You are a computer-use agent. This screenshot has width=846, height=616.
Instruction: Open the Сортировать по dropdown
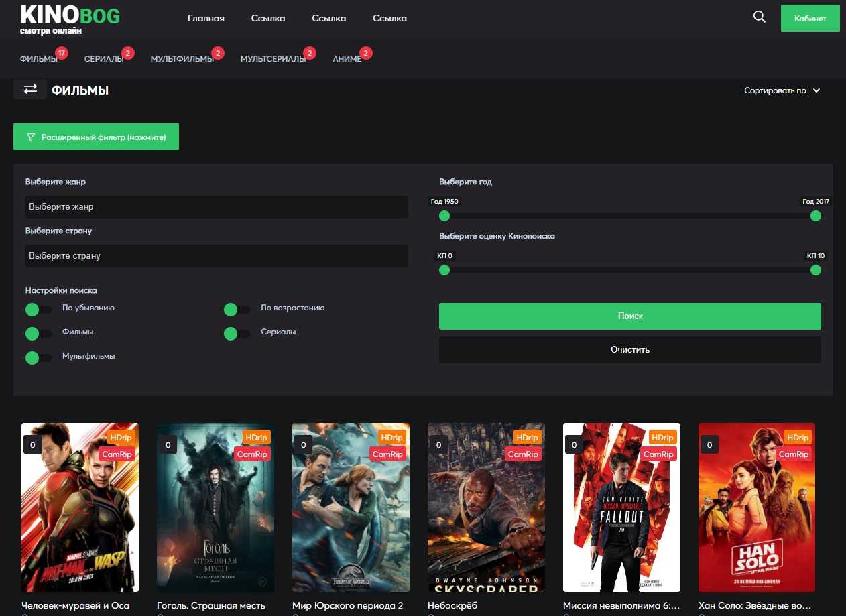782,90
